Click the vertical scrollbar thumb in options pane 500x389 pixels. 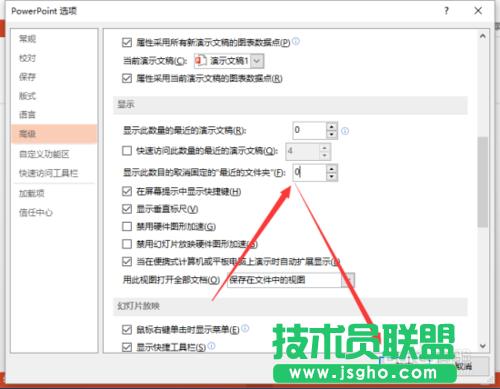[482, 182]
